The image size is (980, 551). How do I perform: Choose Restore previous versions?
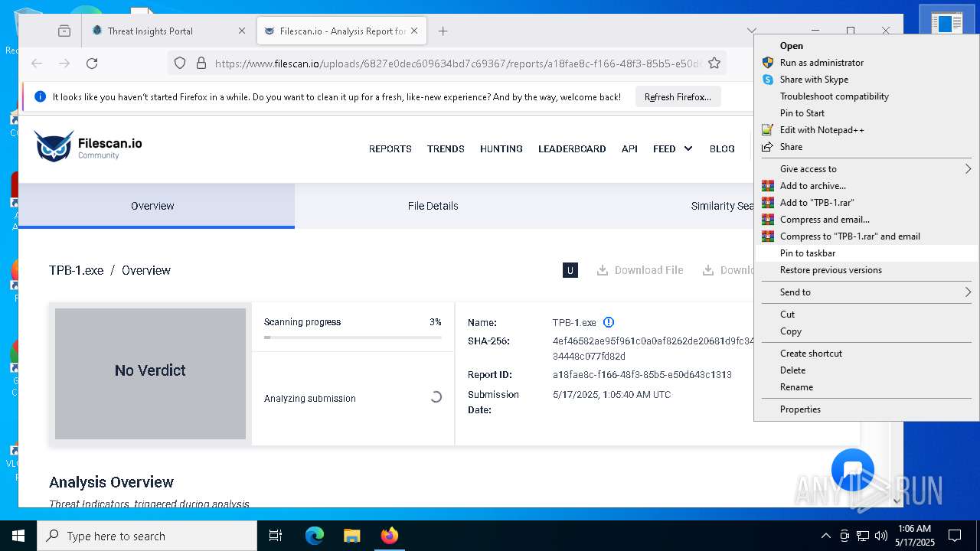click(867, 270)
